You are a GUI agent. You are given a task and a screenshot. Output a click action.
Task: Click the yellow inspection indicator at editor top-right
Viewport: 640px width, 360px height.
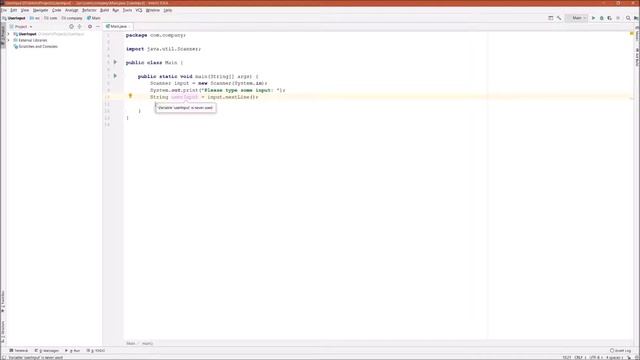click(x=631, y=33)
